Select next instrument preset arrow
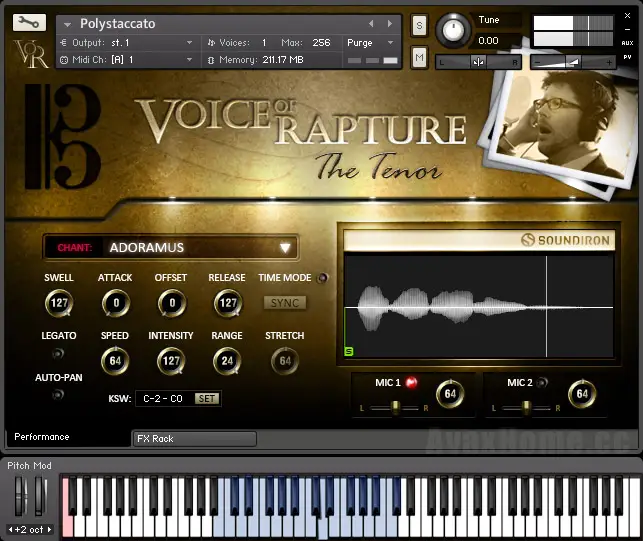Viewport: 643px width, 541px height. [x=390, y=24]
